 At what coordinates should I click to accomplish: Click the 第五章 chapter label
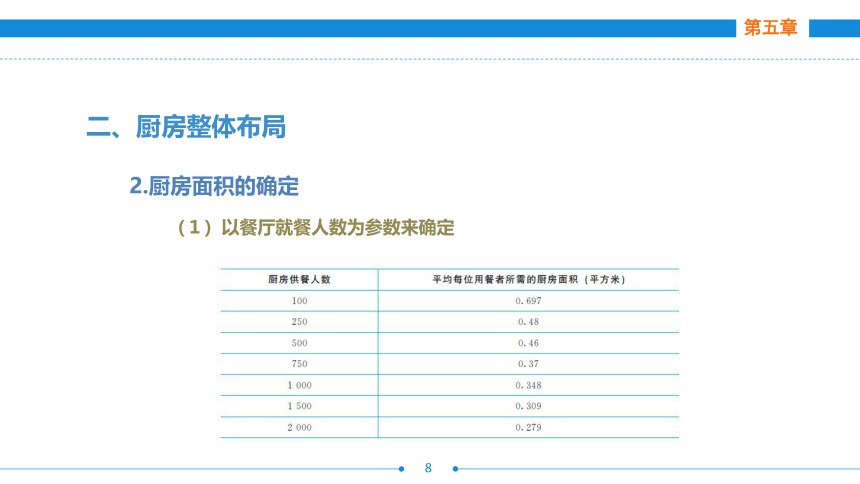770,27
